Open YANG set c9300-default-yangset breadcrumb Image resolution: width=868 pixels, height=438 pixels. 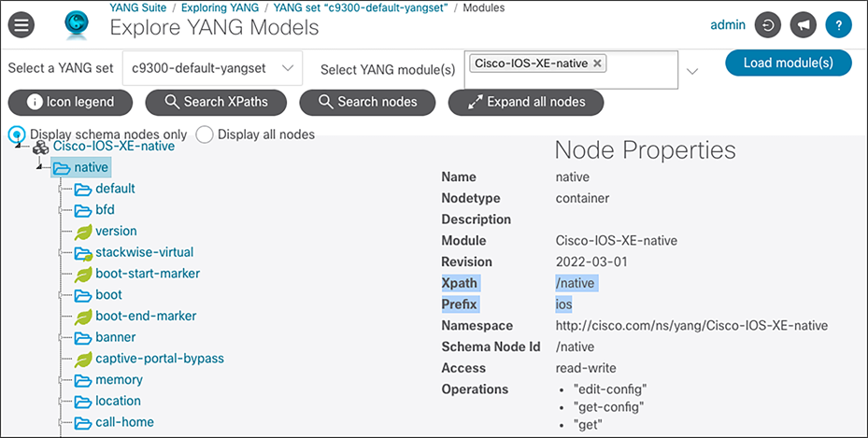(361, 7)
